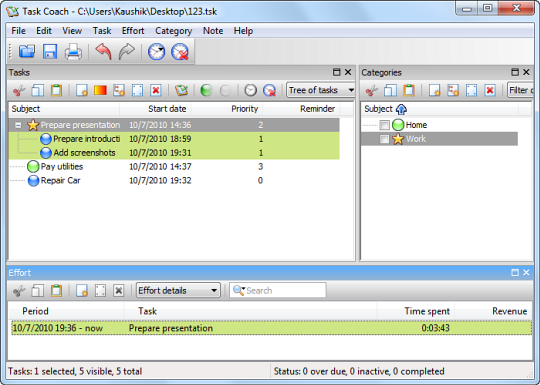Screen dimensions: 540x385
Task: Click Copy icon in Tasks toolbar
Action: point(38,91)
